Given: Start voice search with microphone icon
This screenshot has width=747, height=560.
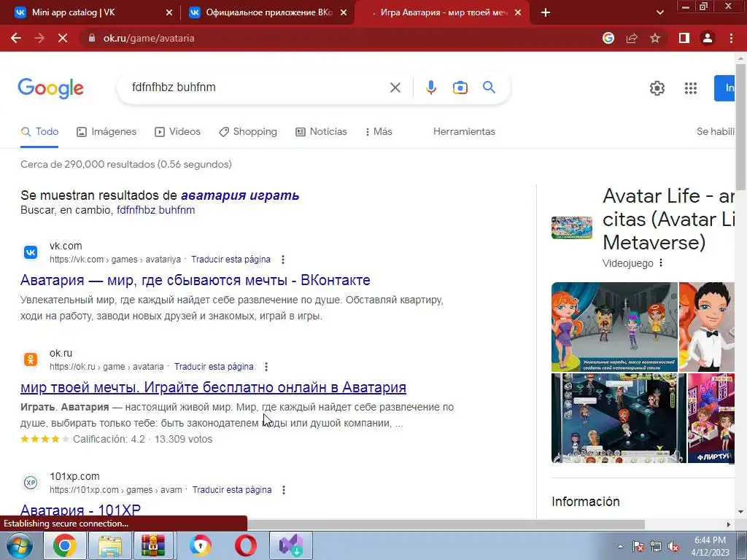Looking at the screenshot, I should point(430,87).
